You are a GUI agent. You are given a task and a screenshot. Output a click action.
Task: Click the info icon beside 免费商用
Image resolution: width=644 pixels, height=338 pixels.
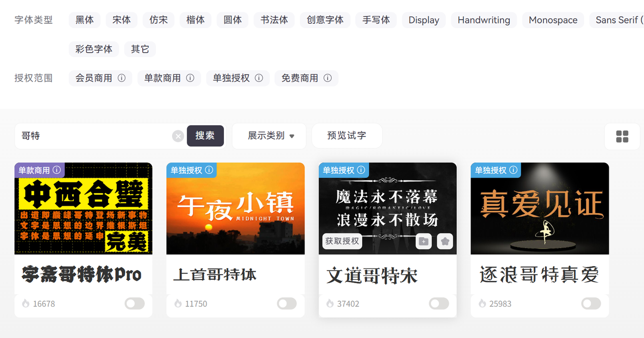point(328,78)
